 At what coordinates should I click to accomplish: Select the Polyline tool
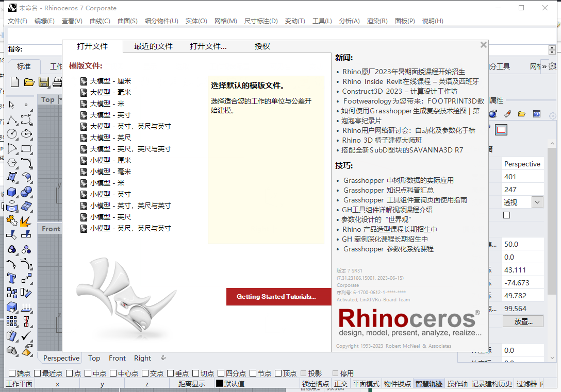point(12,120)
